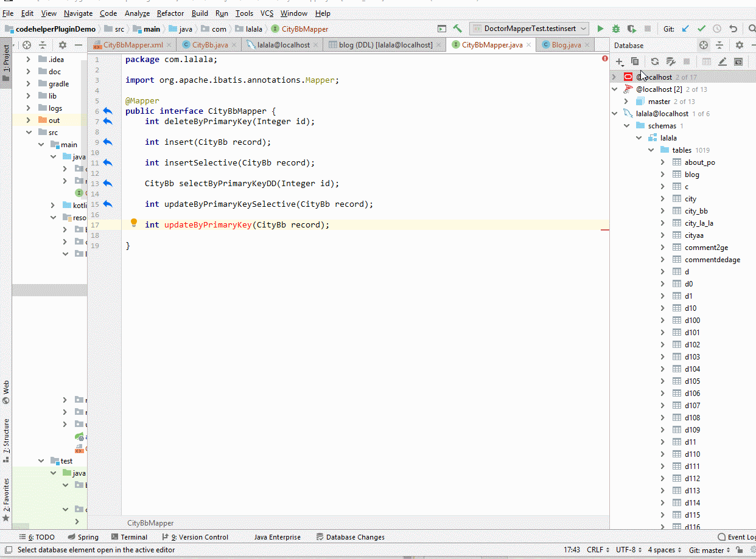Screen dimensions: 756x559
Task: Open table editor grid icon
Action: coord(707,61)
